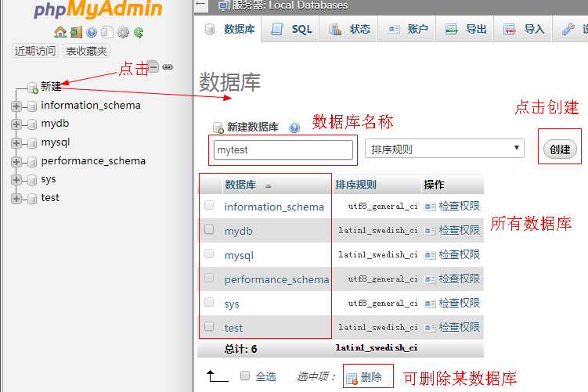This screenshot has width=588, height=392.
Task: Switch to the 账户 tab
Action: tap(407, 29)
